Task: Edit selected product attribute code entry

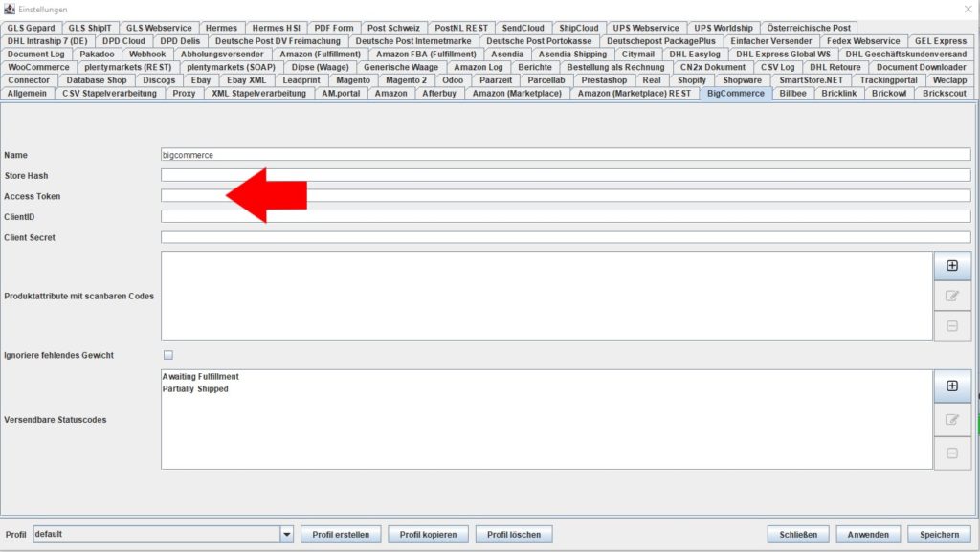Action: click(952, 296)
